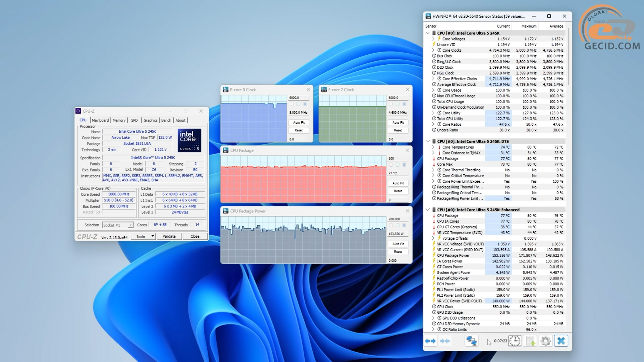This screenshot has height=362, width=644.
Task: Click the CPU-Z title bar app icon
Action: (78, 111)
